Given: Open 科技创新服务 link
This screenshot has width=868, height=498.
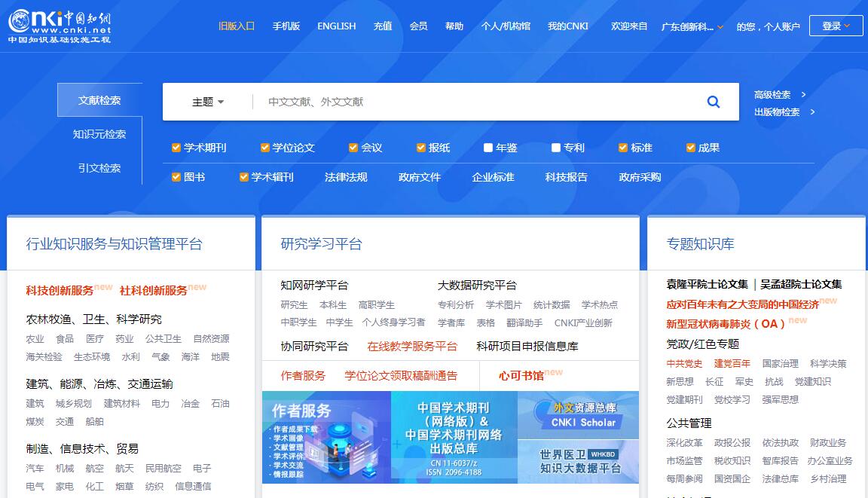Looking at the screenshot, I should (x=60, y=291).
